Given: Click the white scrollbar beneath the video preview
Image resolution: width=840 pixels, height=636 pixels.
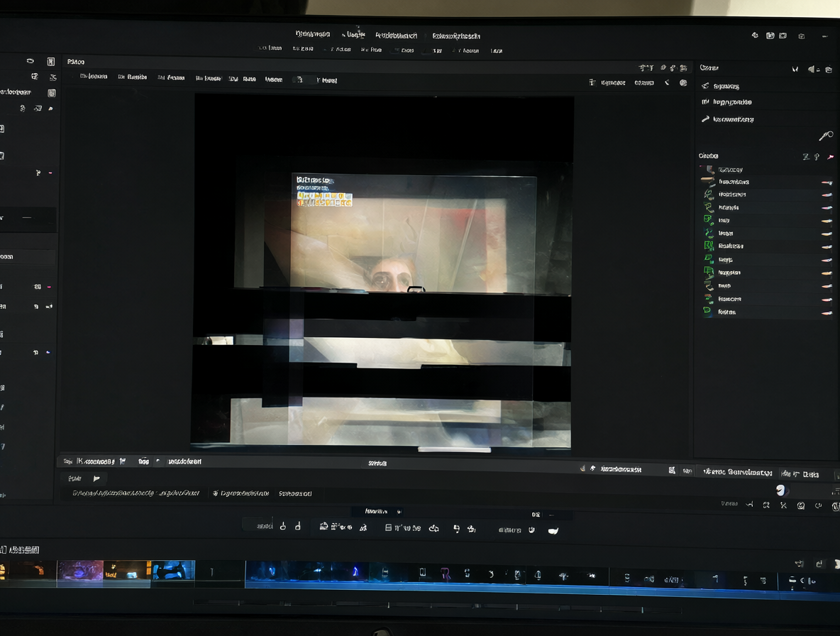Looking at the screenshot, I should tap(454, 449).
